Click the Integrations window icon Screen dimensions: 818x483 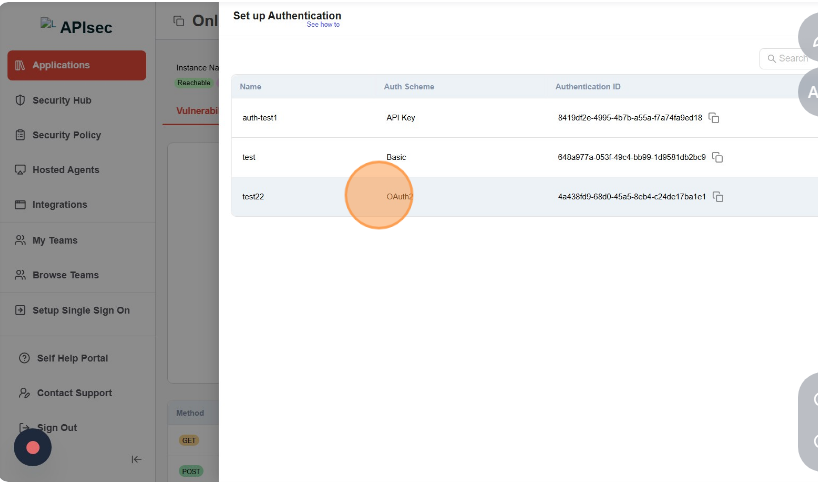pos(20,204)
